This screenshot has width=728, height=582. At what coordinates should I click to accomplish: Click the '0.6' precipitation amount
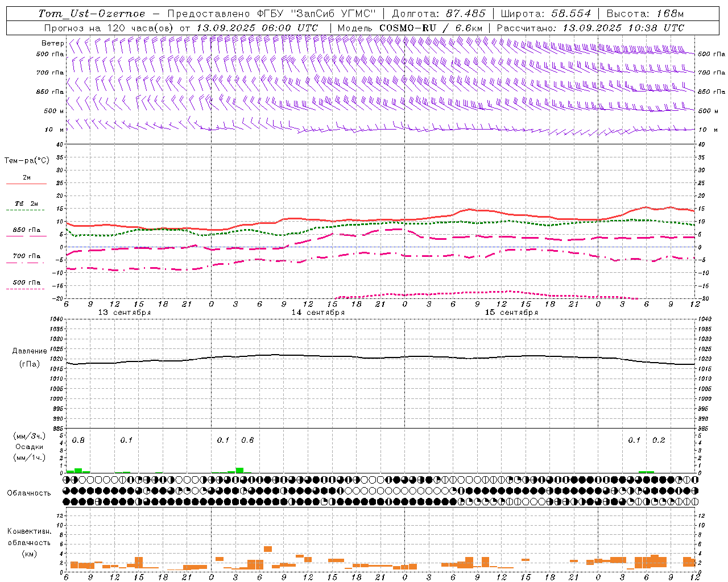(247, 440)
